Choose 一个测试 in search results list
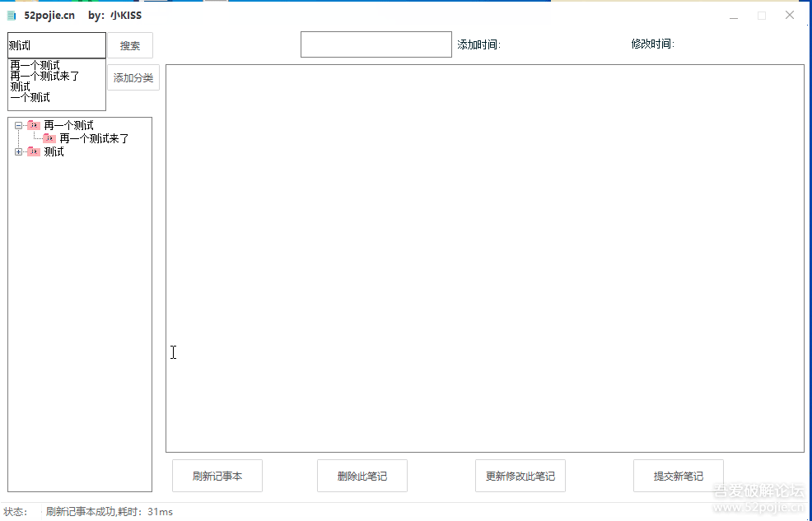This screenshot has width=812, height=521. coord(30,97)
